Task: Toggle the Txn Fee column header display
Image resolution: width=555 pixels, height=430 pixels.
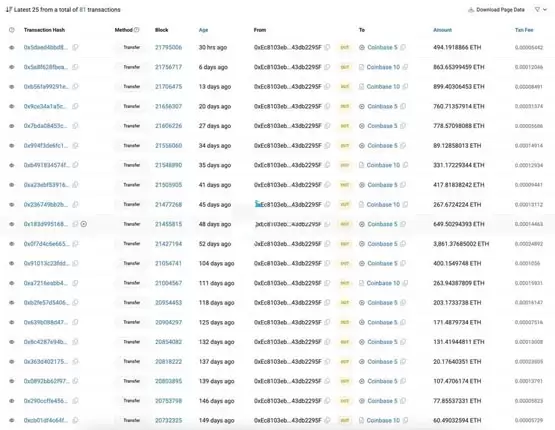Action: click(x=524, y=30)
